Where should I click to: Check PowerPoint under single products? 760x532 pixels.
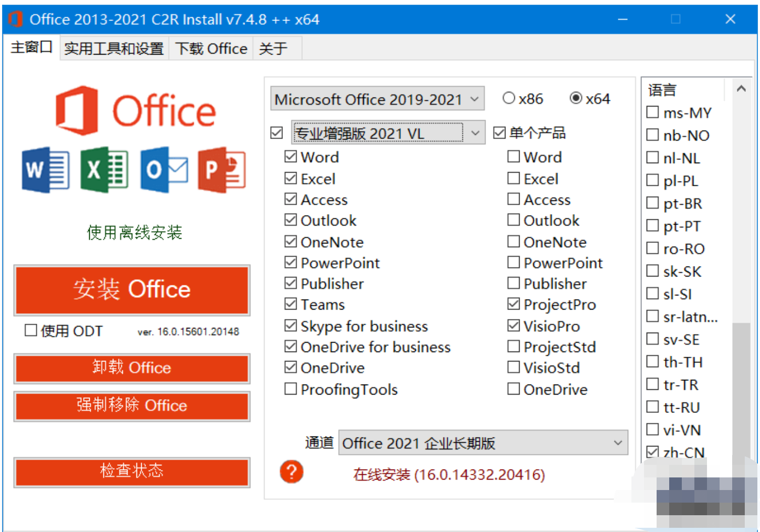pyautogui.click(x=513, y=262)
